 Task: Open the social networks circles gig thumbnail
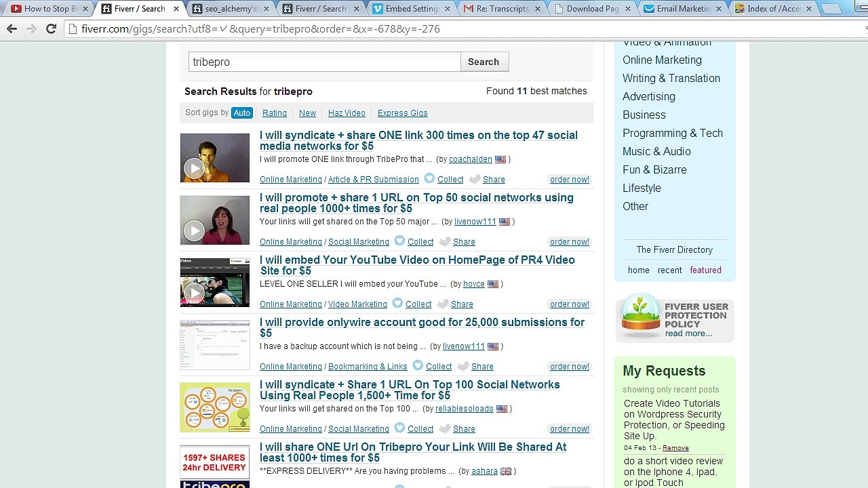click(x=215, y=407)
